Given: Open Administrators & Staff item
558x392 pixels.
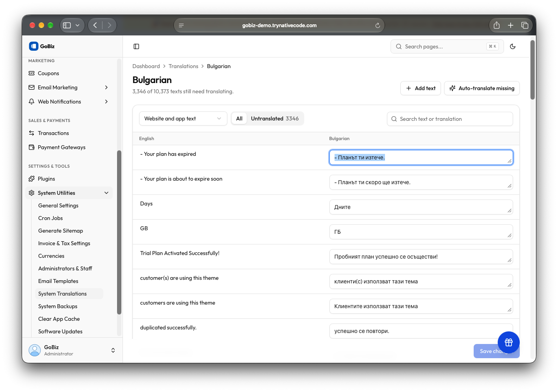Looking at the screenshot, I should [65, 268].
